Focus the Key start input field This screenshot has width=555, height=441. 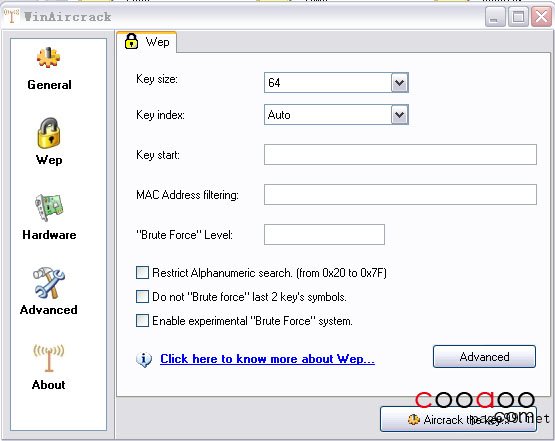tap(400, 154)
